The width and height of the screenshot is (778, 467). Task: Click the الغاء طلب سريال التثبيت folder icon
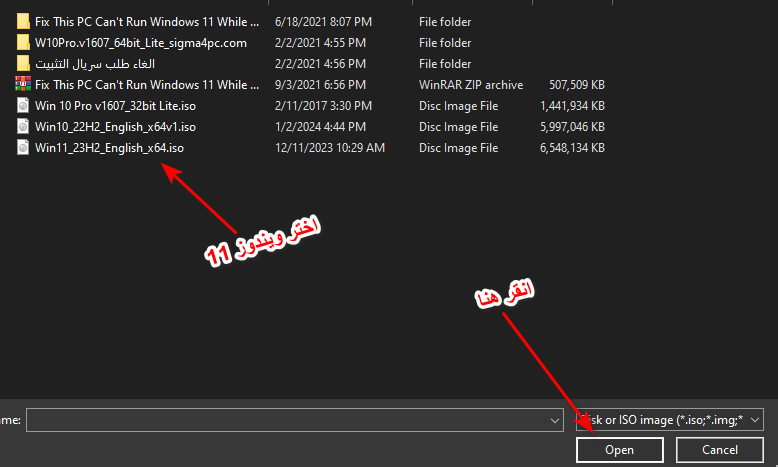click(x=23, y=64)
